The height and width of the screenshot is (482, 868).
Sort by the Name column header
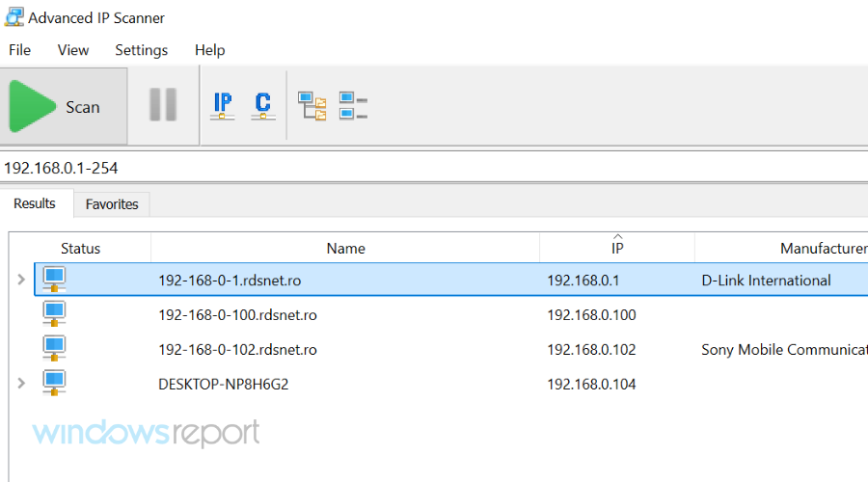345,249
